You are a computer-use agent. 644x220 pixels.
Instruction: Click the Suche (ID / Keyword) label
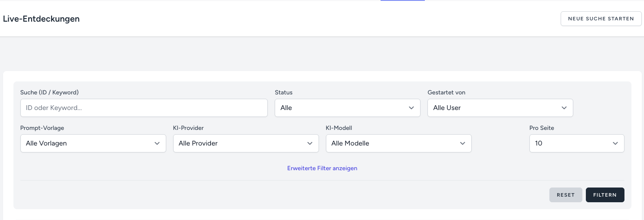pos(49,92)
